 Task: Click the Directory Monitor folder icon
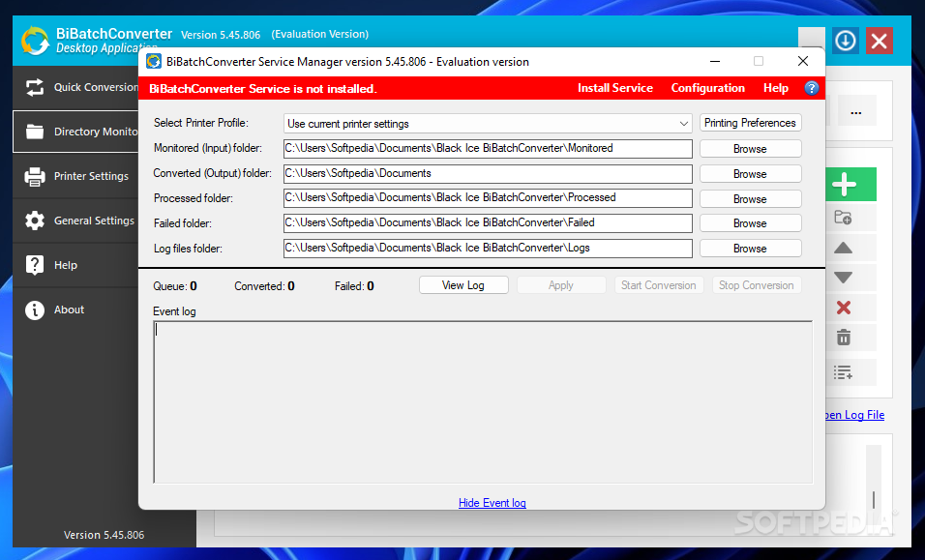[x=35, y=132]
